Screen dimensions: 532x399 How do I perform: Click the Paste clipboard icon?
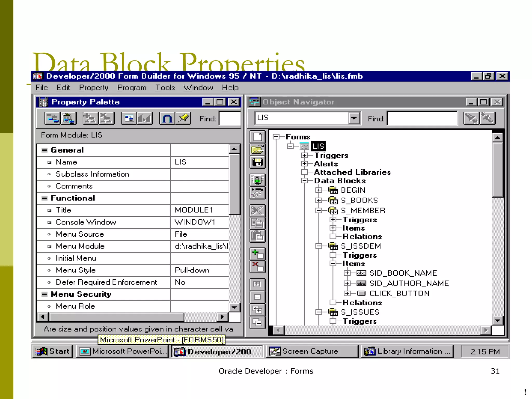[257, 236]
